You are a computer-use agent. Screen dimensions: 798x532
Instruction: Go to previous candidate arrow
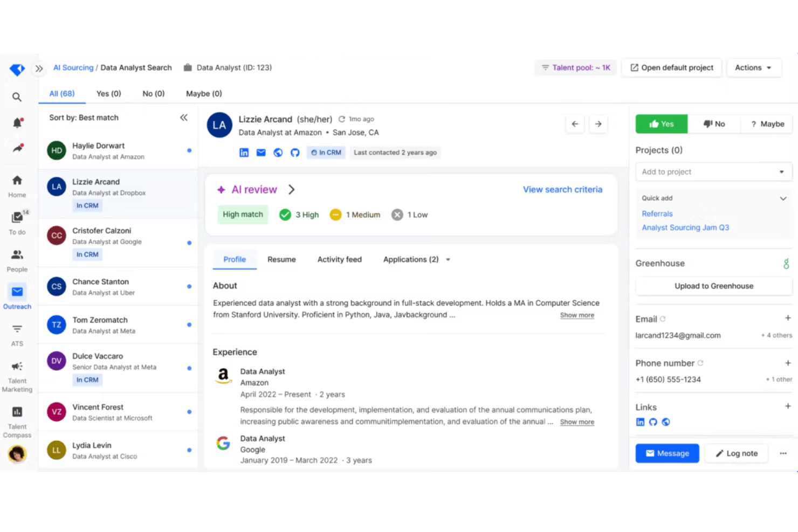[575, 124]
